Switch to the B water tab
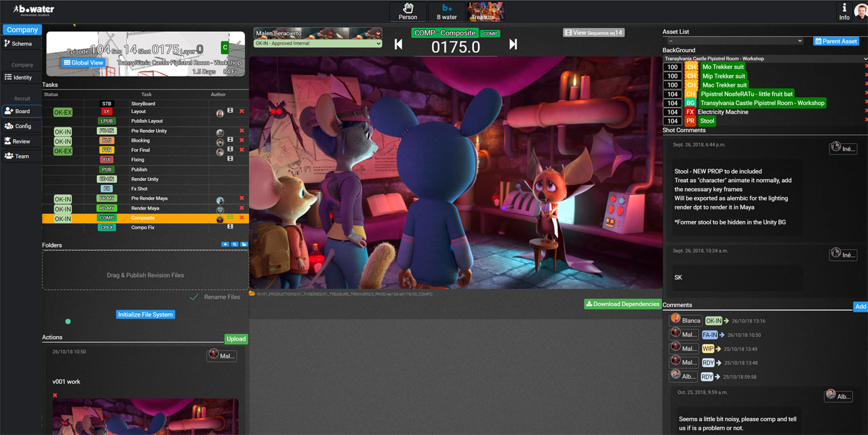 447,12
